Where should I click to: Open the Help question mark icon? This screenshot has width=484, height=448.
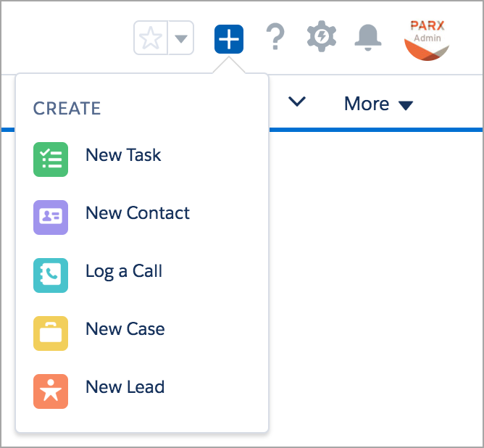275,38
